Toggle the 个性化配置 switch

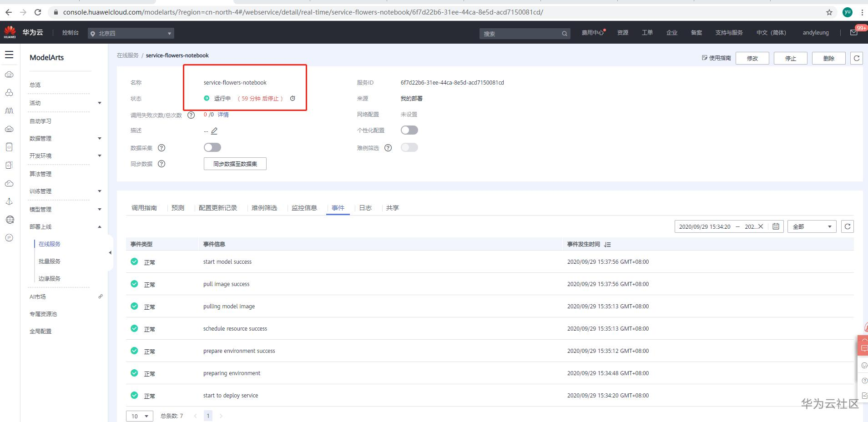pyautogui.click(x=409, y=130)
